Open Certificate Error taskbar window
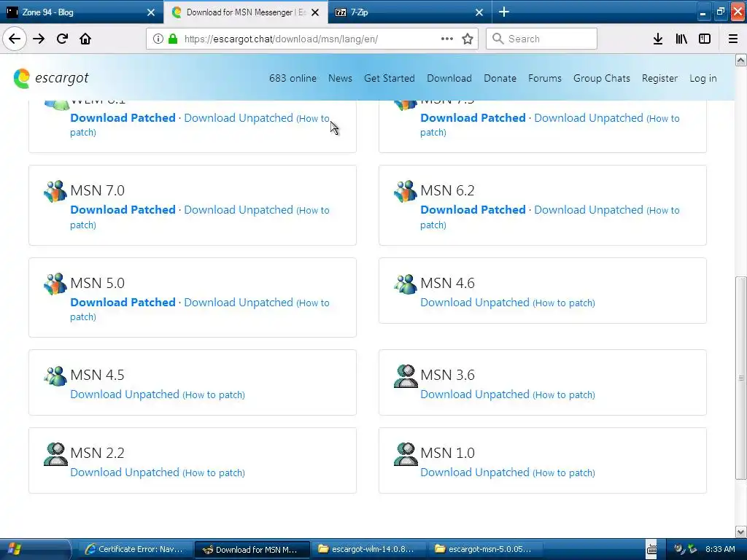Screen dimensions: 747x560 coord(135,550)
